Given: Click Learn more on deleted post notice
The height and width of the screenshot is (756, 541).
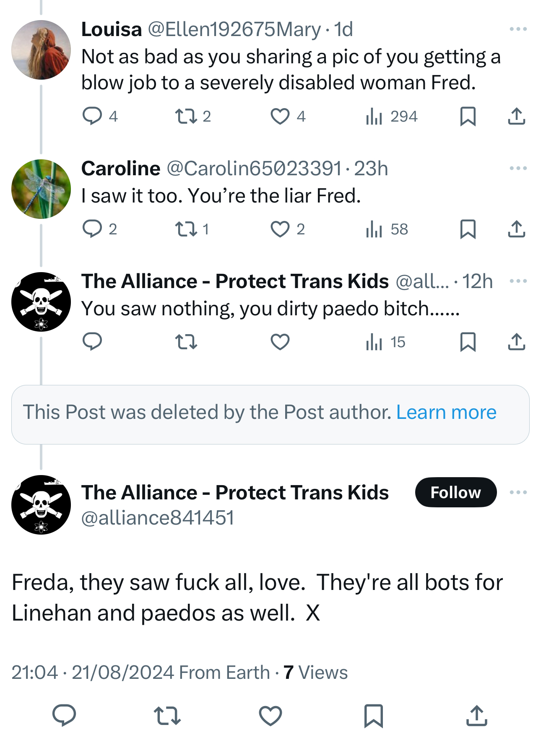Looking at the screenshot, I should (446, 412).
